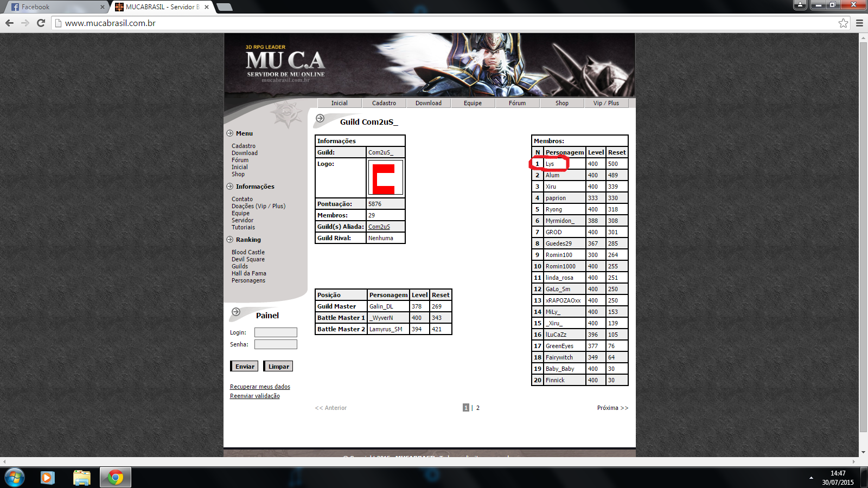Open allied guild Com2uS link

[379, 227]
